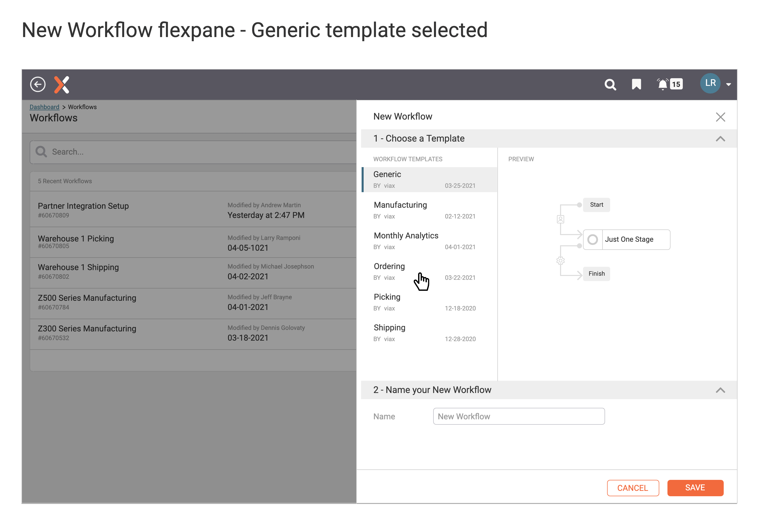The image size is (759, 532).
Task: Focus the workflow Name input field
Action: 519,417
